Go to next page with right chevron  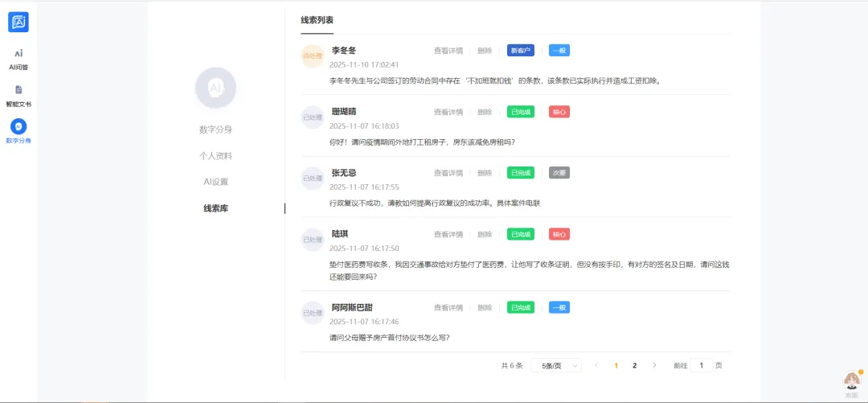[x=654, y=365]
